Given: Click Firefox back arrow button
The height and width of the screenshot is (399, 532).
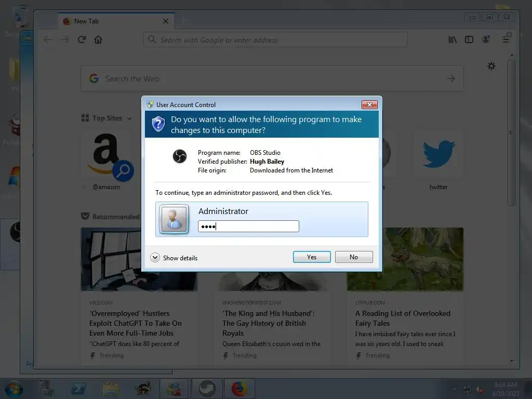Looking at the screenshot, I should pos(48,39).
